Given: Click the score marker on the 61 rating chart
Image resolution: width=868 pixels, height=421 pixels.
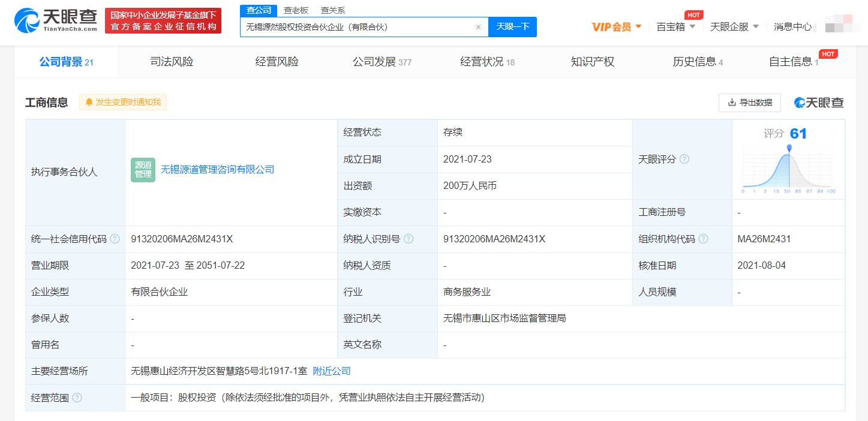Looking at the screenshot, I should [x=790, y=146].
